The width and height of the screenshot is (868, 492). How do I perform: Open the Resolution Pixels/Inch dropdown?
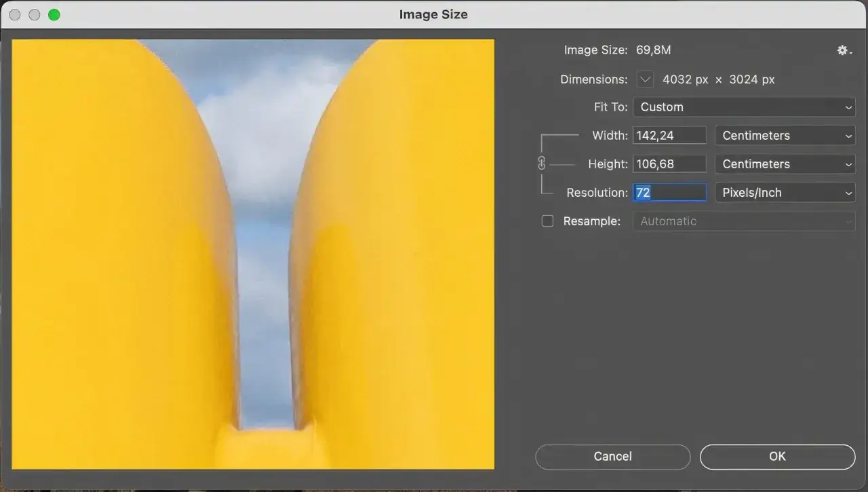tap(785, 193)
